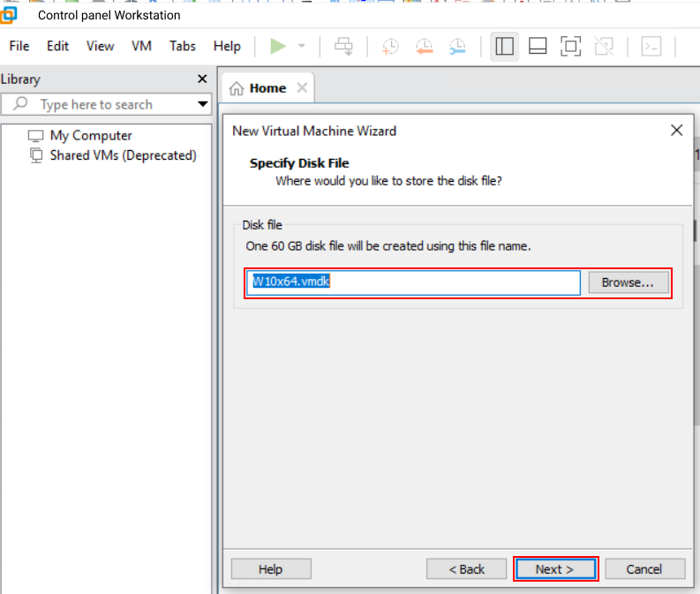The width and height of the screenshot is (700, 594).
Task: Click the Browse... button
Action: coord(628,282)
